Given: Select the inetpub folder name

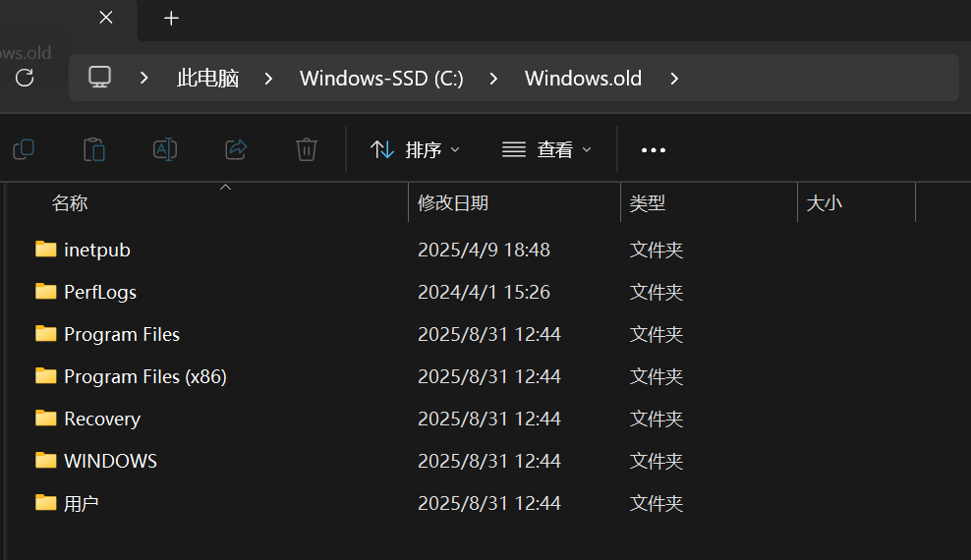Looking at the screenshot, I should pyautogui.click(x=97, y=250).
